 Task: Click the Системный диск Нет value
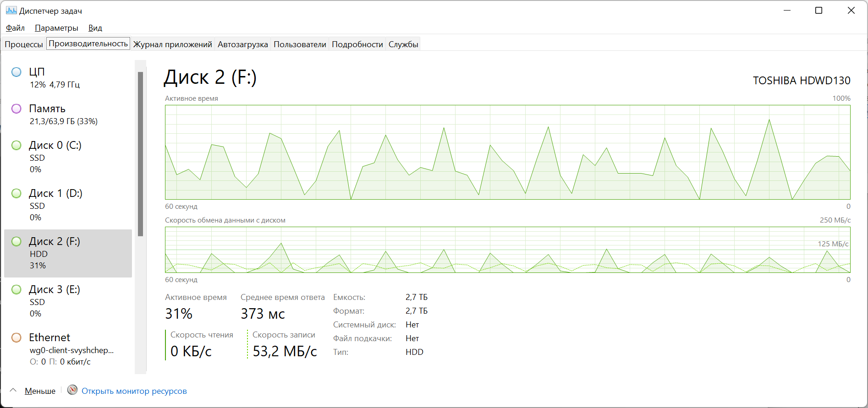[x=412, y=325]
